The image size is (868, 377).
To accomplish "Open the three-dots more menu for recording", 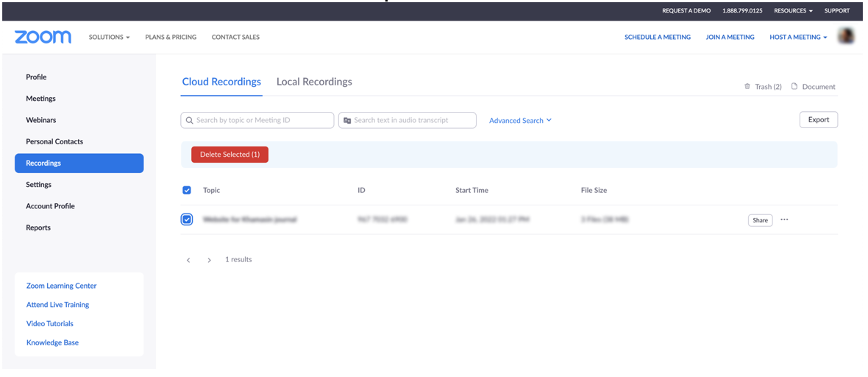I will (x=784, y=219).
